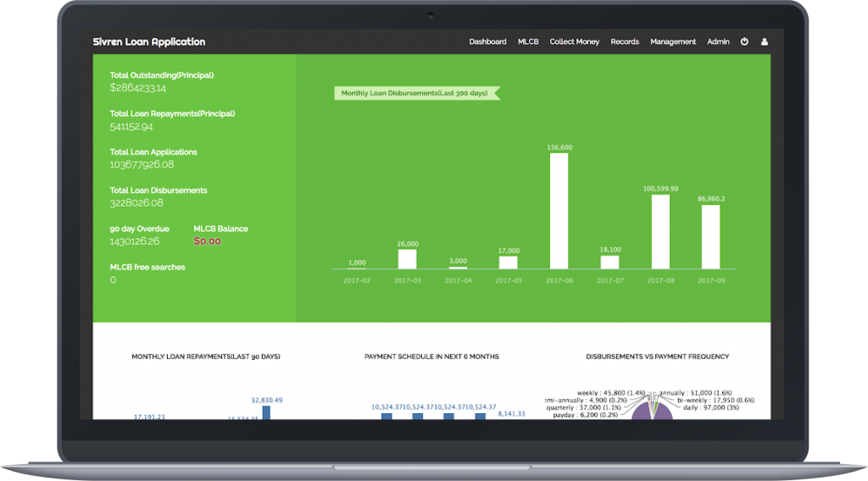Expand the Admin menu
868x481 pixels.
[x=718, y=41]
